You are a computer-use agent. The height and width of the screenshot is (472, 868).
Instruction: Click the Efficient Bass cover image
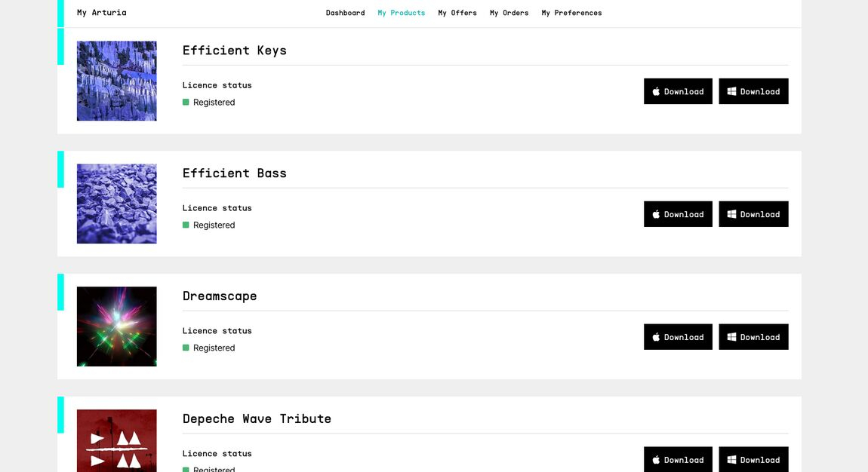(x=117, y=204)
